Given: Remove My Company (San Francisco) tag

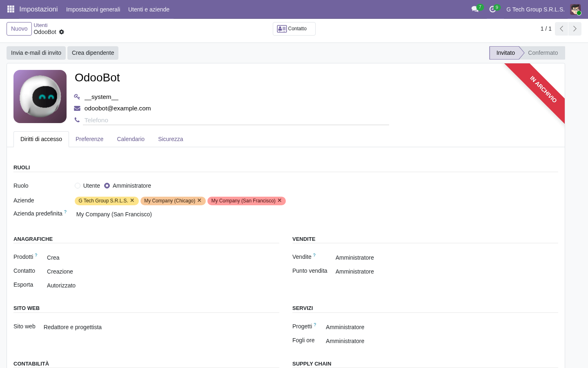Looking at the screenshot, I should [279, 200].
